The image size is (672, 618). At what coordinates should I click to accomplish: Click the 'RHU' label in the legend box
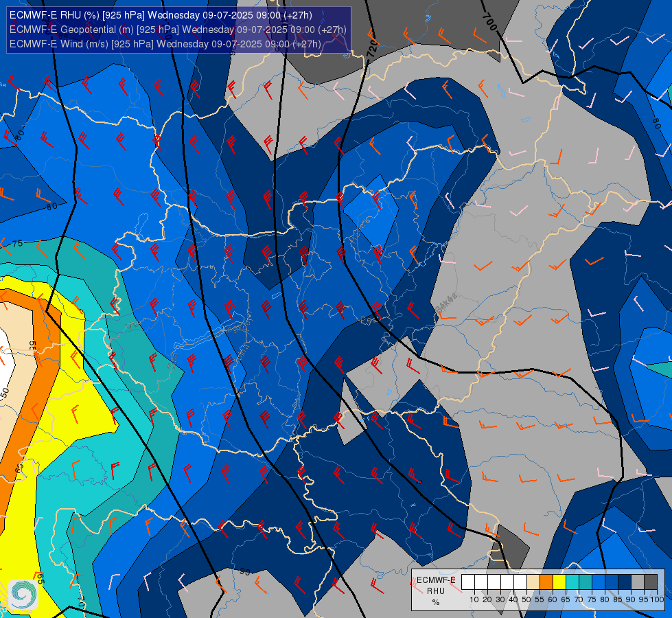[436, 591]
